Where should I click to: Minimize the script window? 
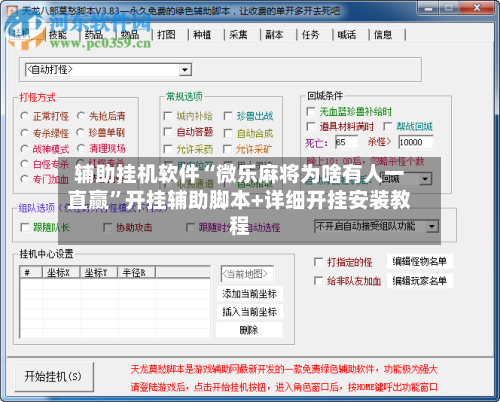click(428, 8)
